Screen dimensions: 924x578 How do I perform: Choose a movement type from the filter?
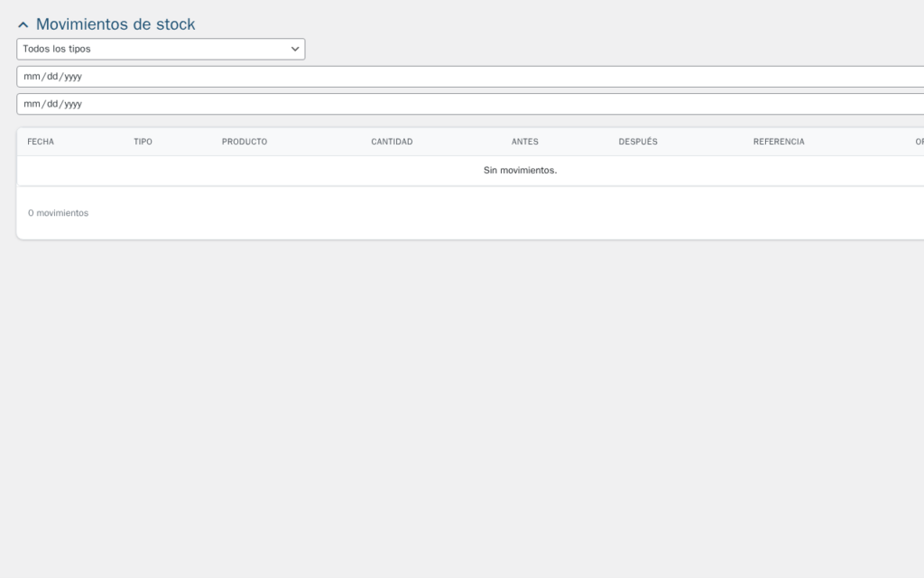[161, 49]
